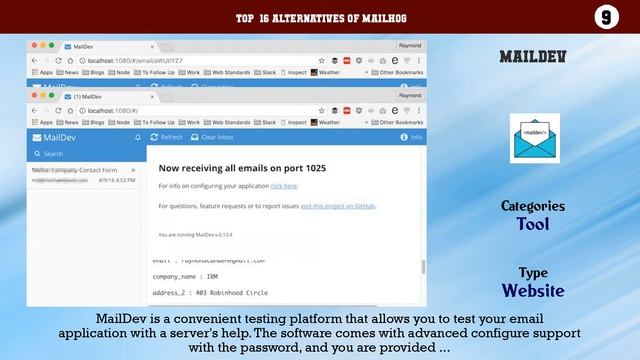Open the 'e' extension icon in front window
Image resolution: width=640 pixels, height=360 pixels.
tap(395, 111)
